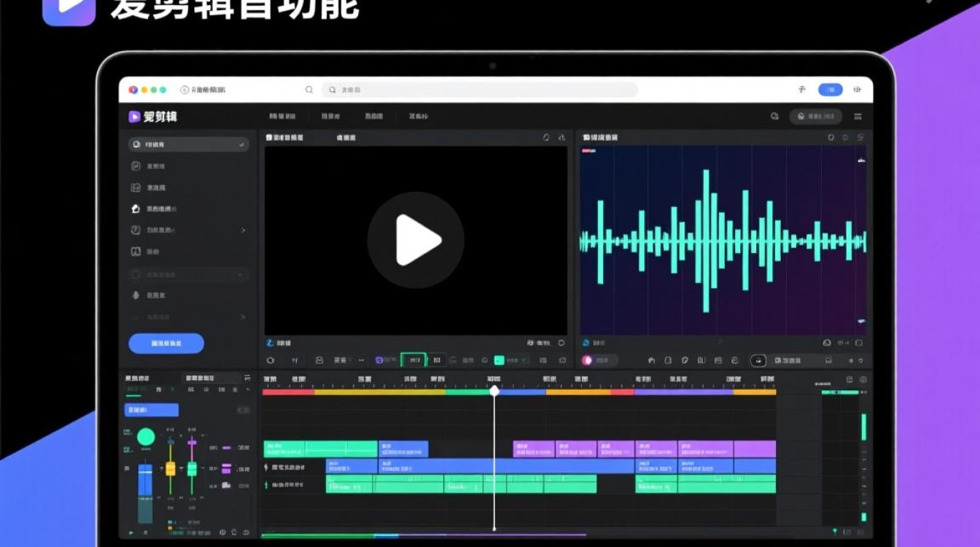This screenshot has height=547, width=980.
Task: Click the yellow fader handle in the mixer
Action: click(170, 468)
